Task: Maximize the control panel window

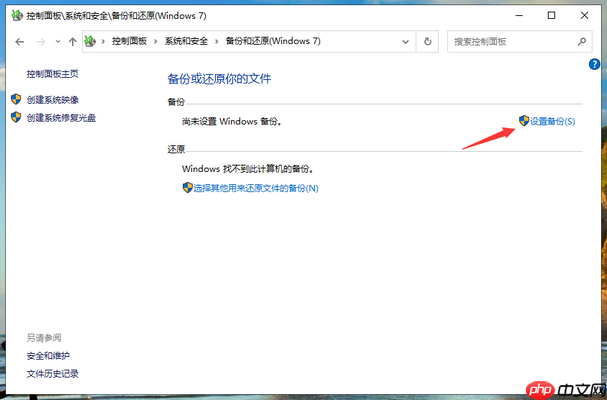Action: click(551, 15)
